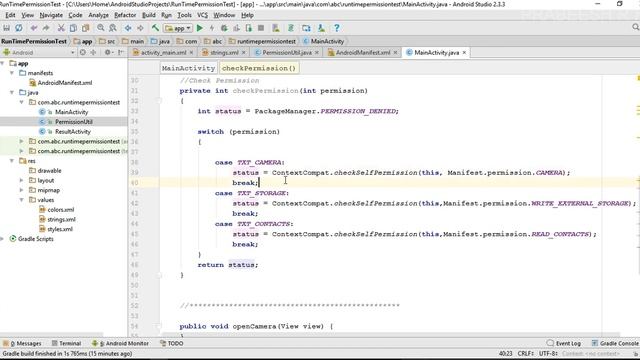Viewport: 640px width, 360px height.
Task: Click the checkPermission() structure breadcrumb
Action: coord(259,68)
